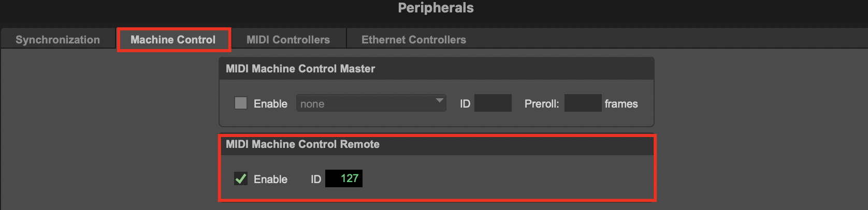Click the "frames" label after Preroll
Screen dimensions: 868x210
coord(621,104)
